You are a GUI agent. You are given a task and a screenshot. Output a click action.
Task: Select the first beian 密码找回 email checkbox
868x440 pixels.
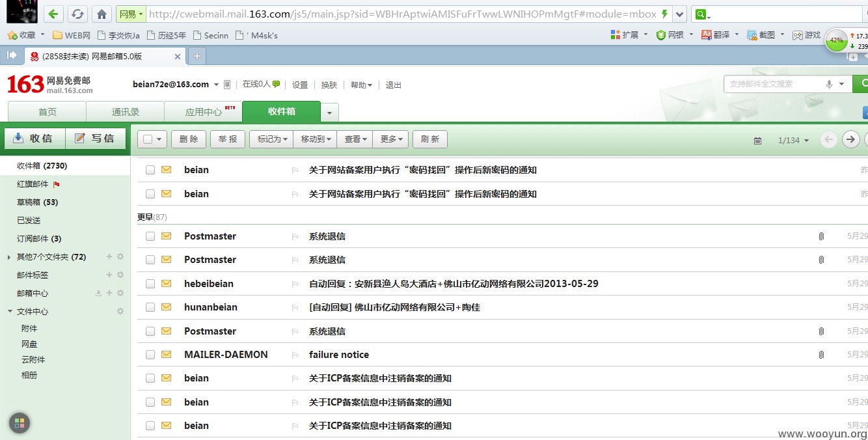pos(150,170)
